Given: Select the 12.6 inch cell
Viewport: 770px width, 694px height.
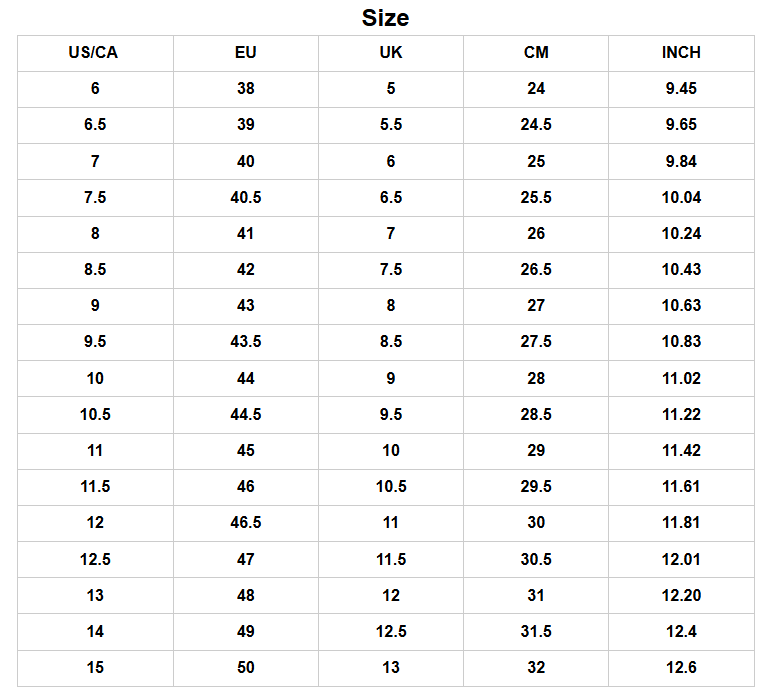Looking at the screenshot, I should click(681, 668).
